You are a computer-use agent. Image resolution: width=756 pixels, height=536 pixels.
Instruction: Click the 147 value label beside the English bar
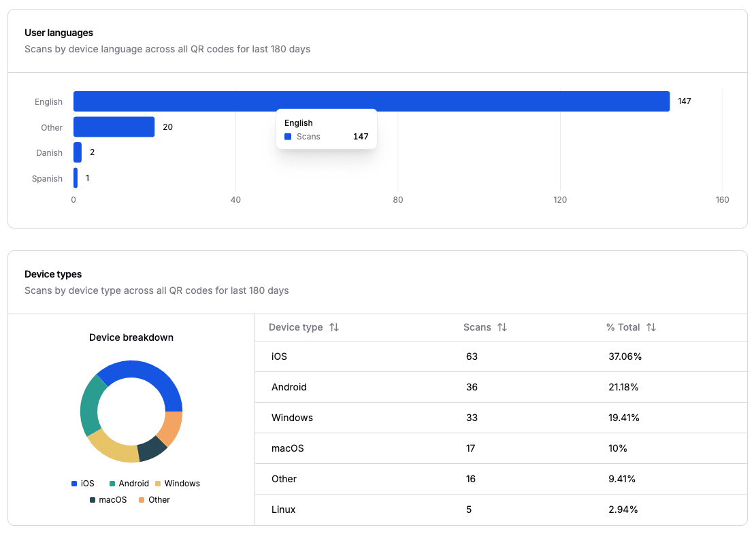(684, 101)
